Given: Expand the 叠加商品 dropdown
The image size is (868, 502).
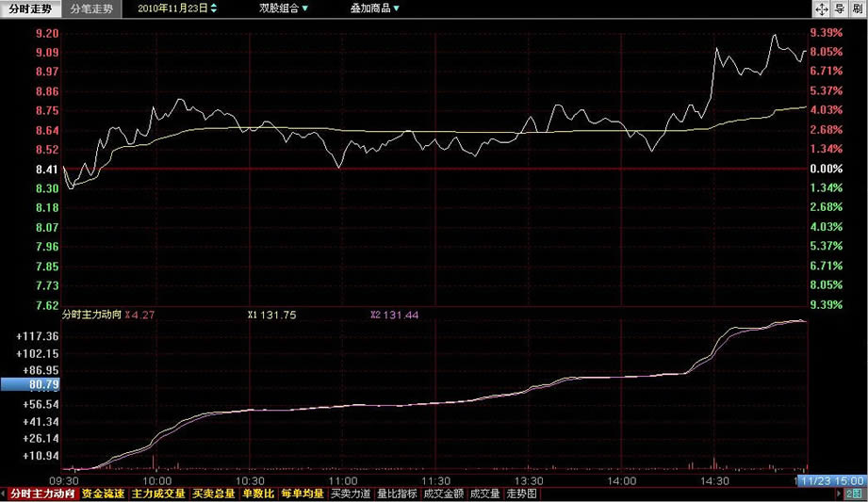Looking at the screenshot, I should pyautogui.click(x=374, y=8).
